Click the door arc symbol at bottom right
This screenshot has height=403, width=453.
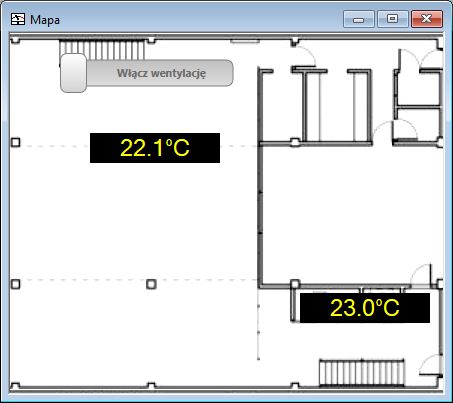pyautogui.click(x=431, y=365)
